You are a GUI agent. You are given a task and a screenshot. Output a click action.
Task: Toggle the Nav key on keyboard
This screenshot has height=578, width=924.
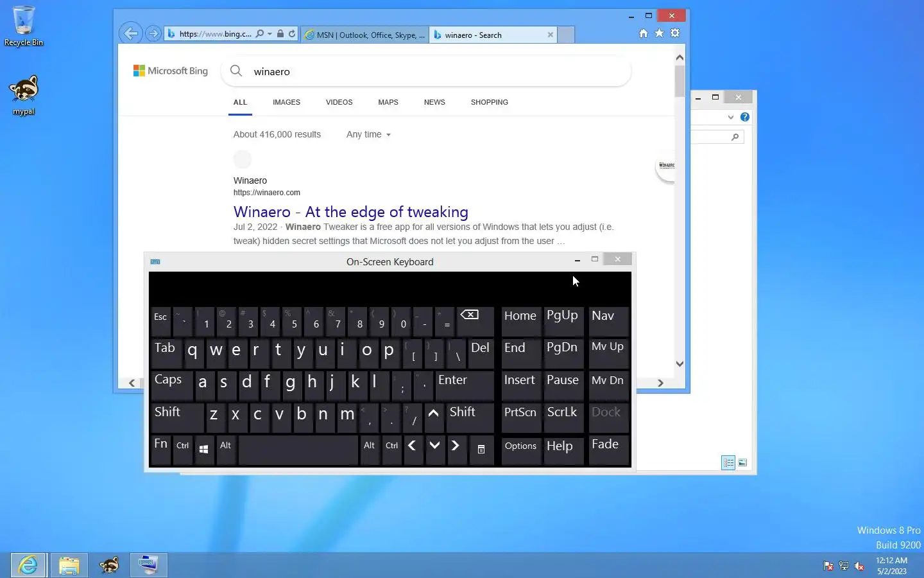point(608,320)
